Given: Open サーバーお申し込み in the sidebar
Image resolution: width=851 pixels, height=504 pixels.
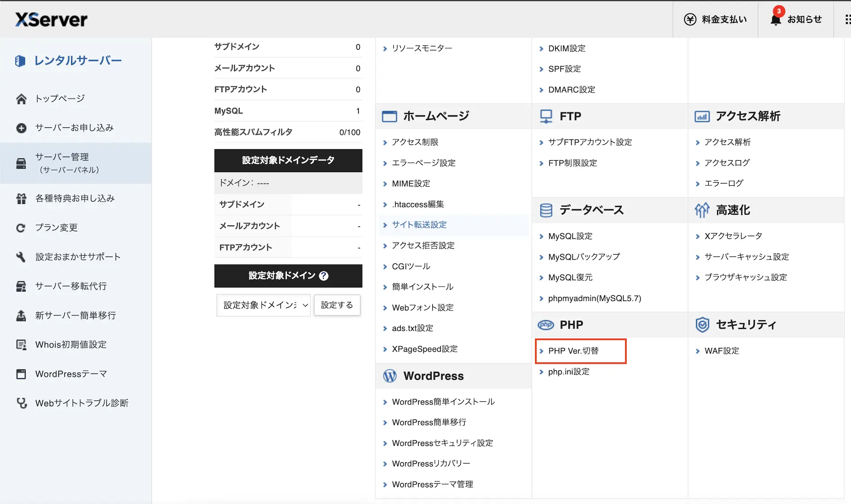Looking at the screenshot, I should (x=74, y=128).
